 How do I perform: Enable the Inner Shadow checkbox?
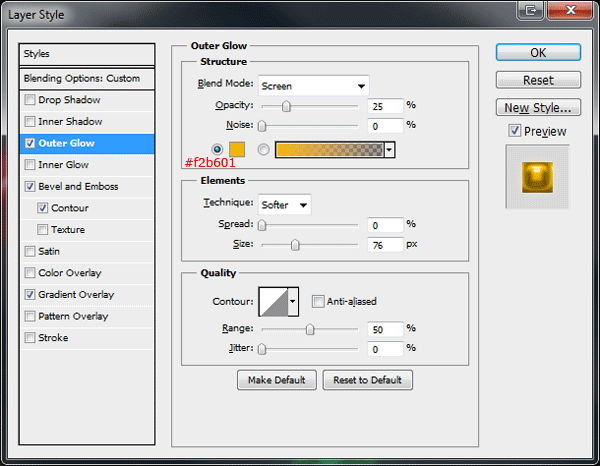click(x=29, y=122)
